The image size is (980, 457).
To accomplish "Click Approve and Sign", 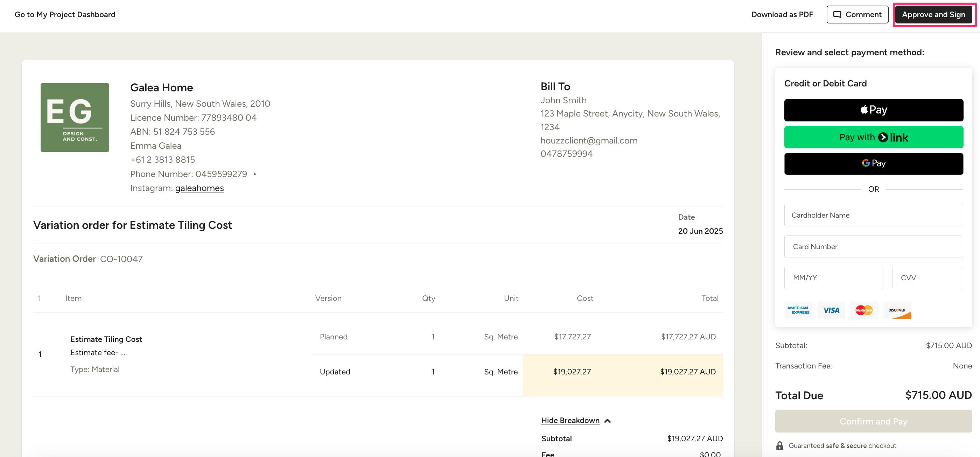I will click(x=933, y=14).
